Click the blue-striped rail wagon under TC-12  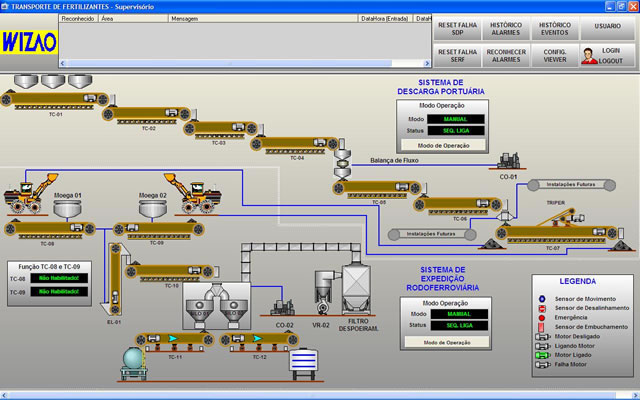pyautogui.click(x=303, y=363)
